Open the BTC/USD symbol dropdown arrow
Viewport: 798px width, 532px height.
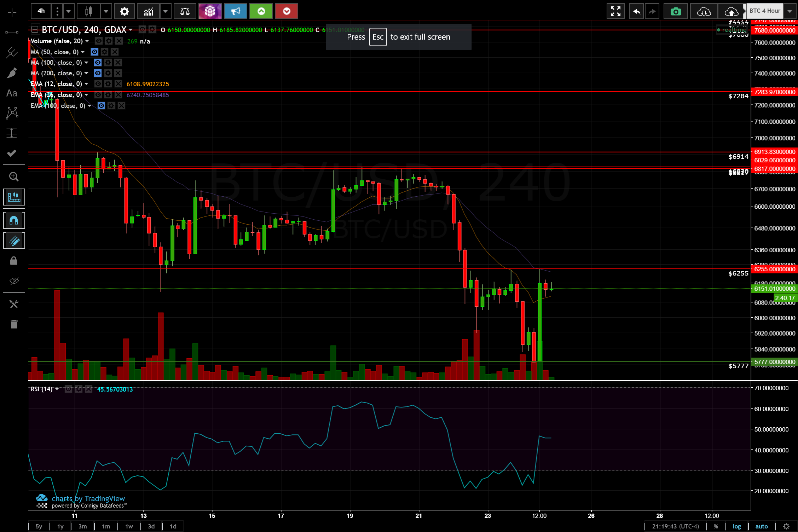(x=131, y=29)
